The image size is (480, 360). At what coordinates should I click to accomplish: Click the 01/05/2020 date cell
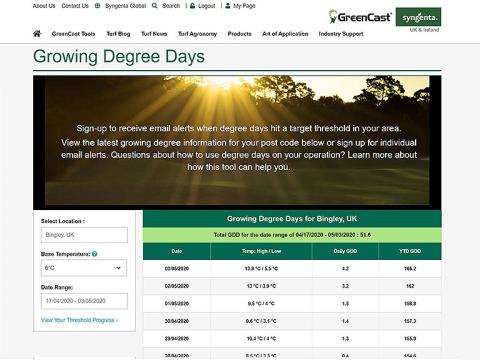click(x=177, y=304)
